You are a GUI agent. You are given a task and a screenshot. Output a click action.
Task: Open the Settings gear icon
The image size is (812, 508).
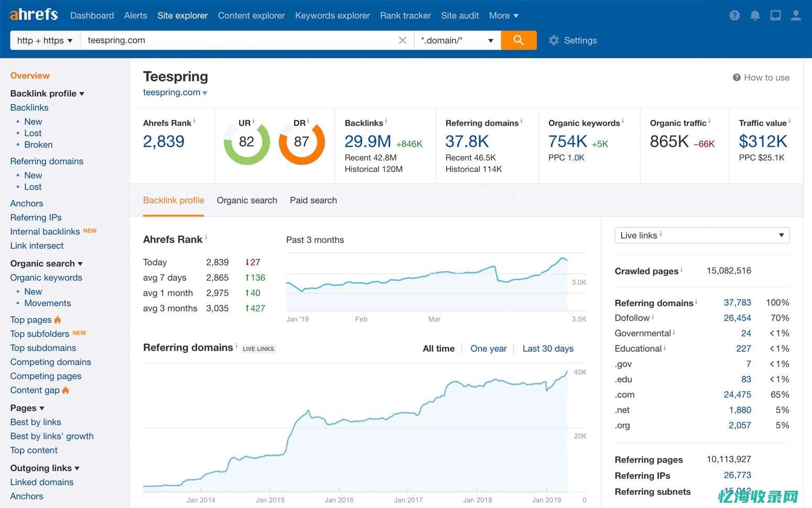click(554, 40)
